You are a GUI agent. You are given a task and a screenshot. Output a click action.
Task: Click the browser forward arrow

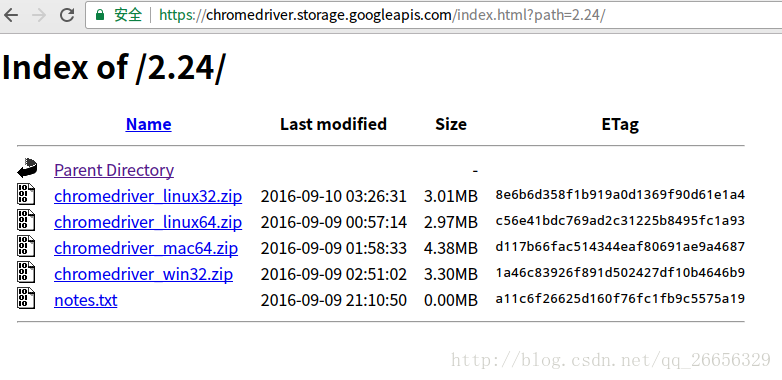pyautogui.click(x=39, y=15)
